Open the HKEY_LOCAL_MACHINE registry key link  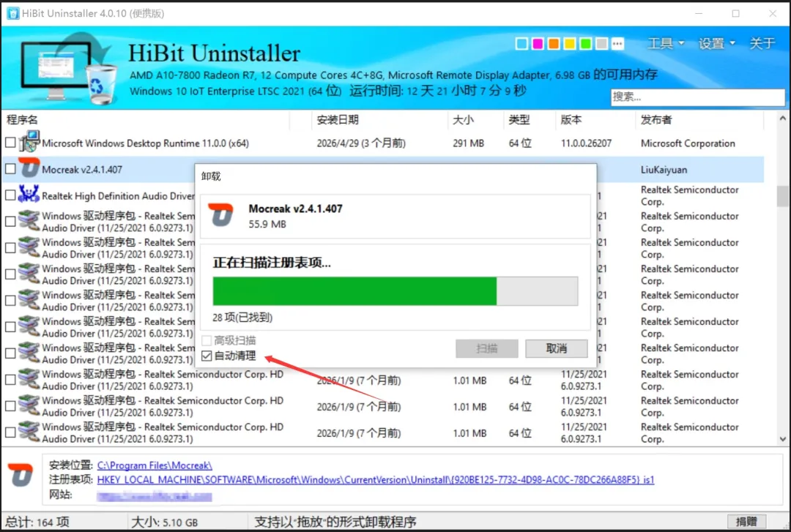point(375,480)
